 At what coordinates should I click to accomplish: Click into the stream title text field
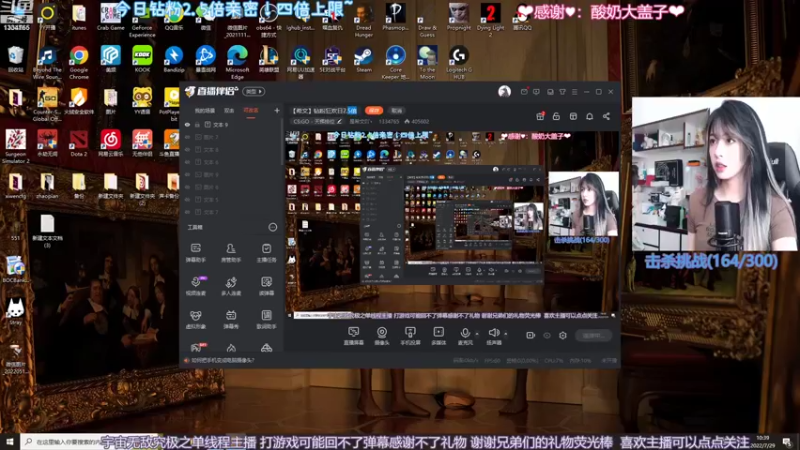[324, 110]
